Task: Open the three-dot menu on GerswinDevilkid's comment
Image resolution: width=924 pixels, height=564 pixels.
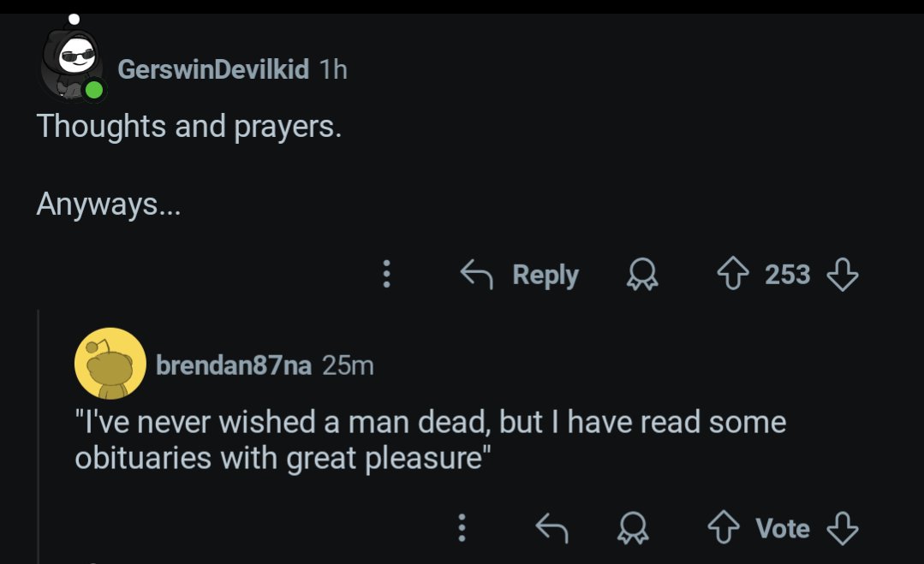Action: tap(386, 274)
